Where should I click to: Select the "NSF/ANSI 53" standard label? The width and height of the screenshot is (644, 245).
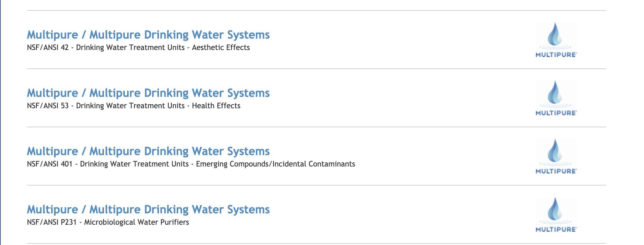tap(48, 106)
